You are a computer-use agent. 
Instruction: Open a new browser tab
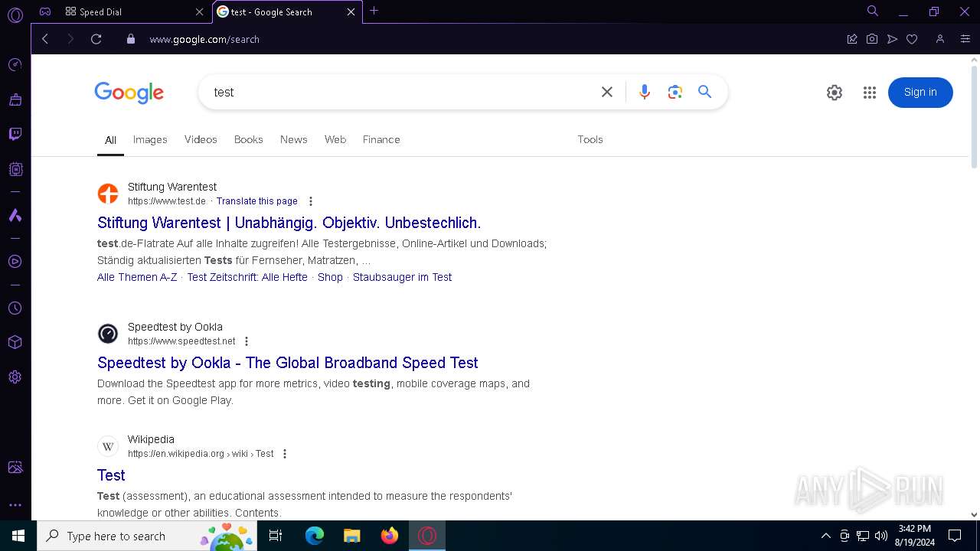click(x=374, y=11)
